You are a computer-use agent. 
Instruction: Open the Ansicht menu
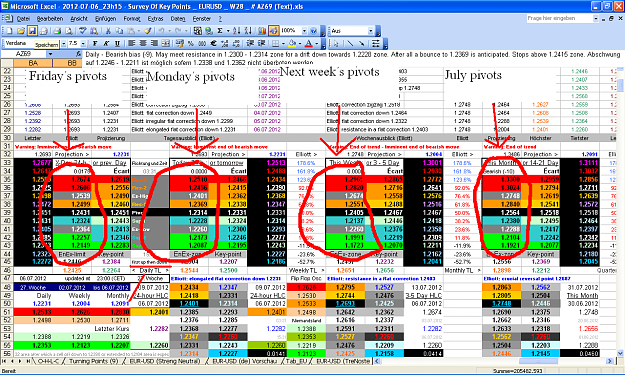[x=79, y=19]
